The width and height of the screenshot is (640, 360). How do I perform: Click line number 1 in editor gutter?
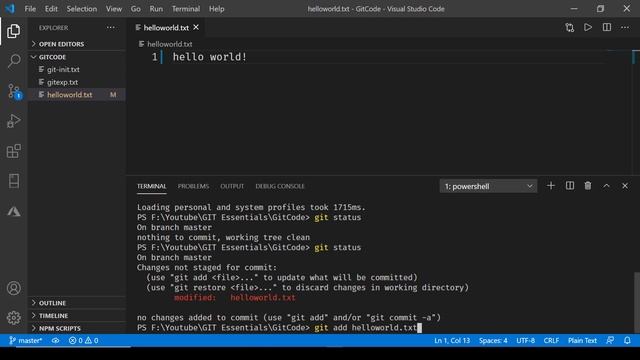point(155,57)
